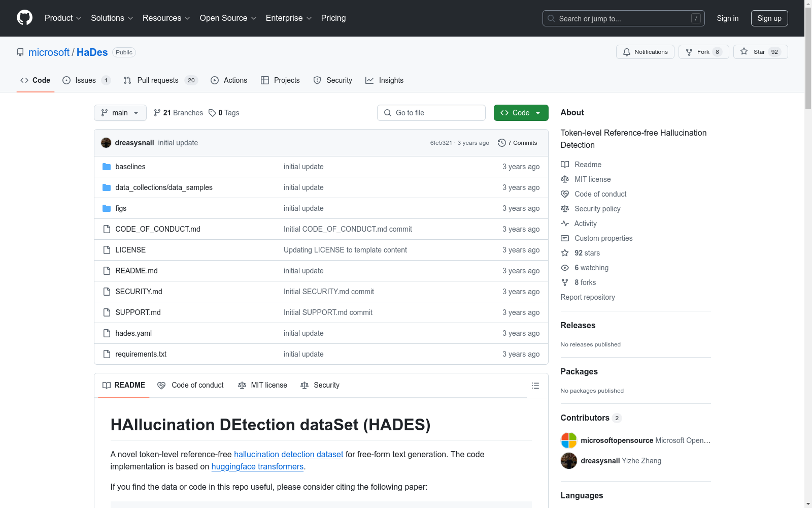Open the Custom properties link
The width and height of the screenshot is (812, 508).
[x=603, y=238]
